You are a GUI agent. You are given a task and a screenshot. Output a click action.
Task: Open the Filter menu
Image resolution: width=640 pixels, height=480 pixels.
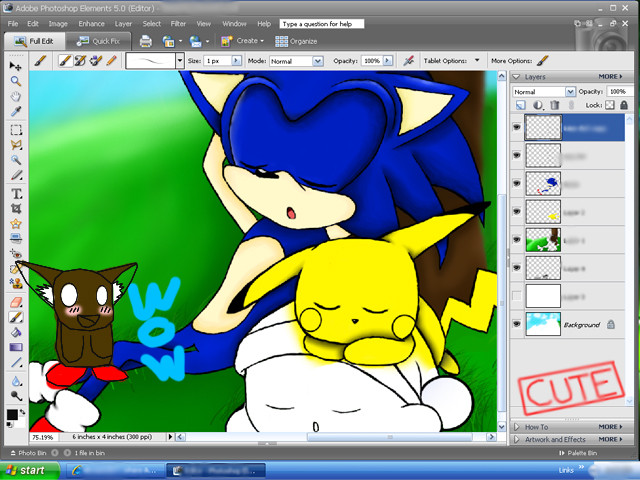click(178, 24)
